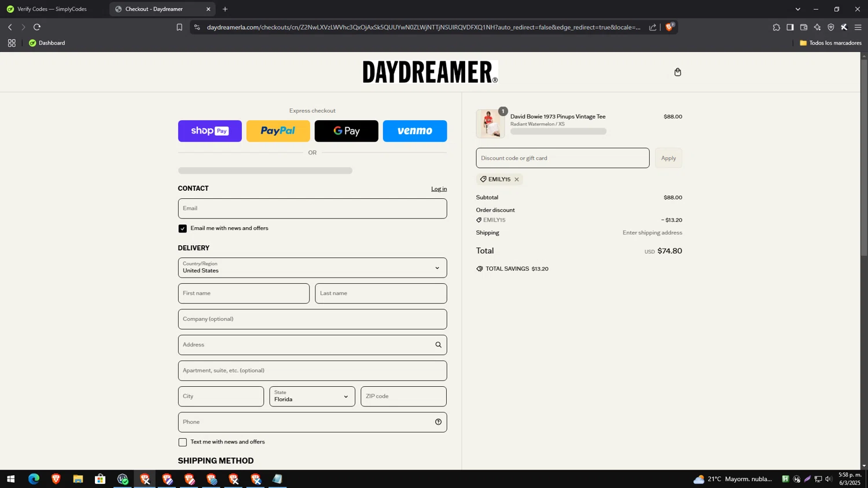
Task: Click the address search magnifier icon
Action: 438,345
